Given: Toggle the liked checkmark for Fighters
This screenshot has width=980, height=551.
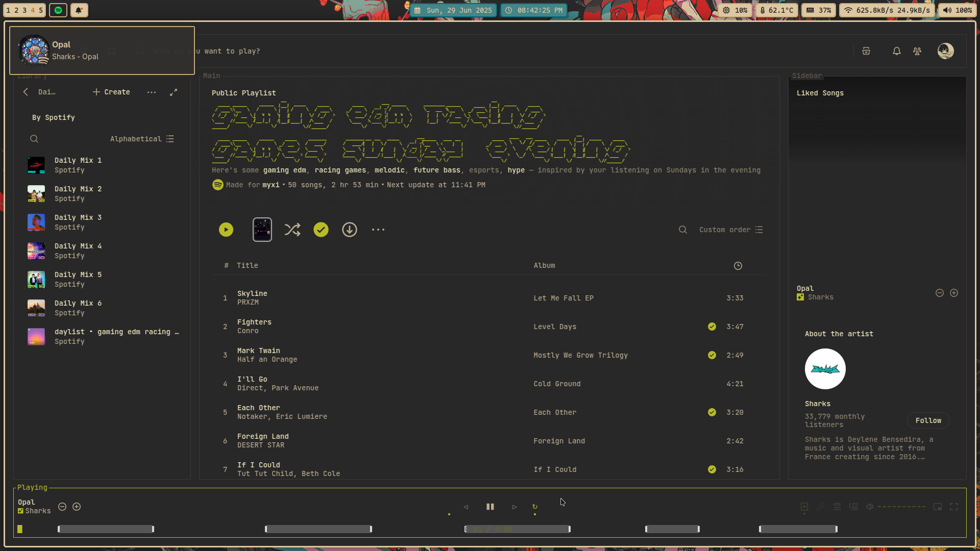Looking at the screenshot, I should pyautogui.click(x=712, y=327).
